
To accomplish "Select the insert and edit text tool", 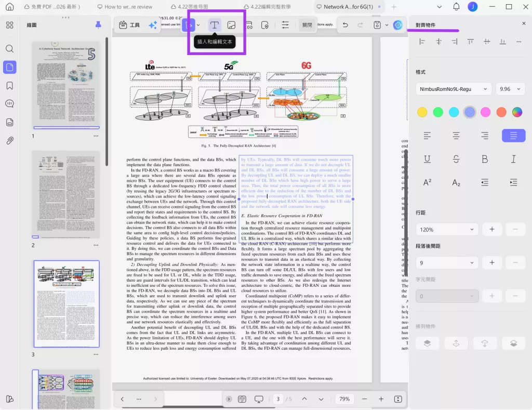I will [214, 25].
